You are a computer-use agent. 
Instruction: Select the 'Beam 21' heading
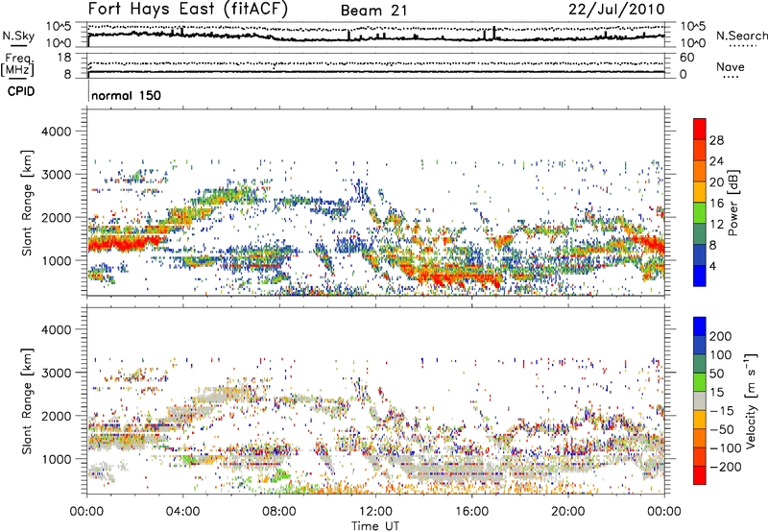point(374,11)
